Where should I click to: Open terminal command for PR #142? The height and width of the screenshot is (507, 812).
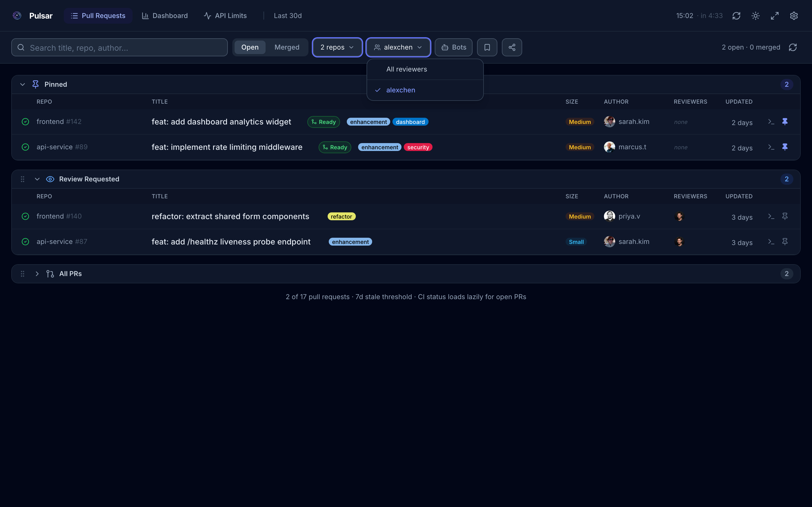tap(771, 122)
